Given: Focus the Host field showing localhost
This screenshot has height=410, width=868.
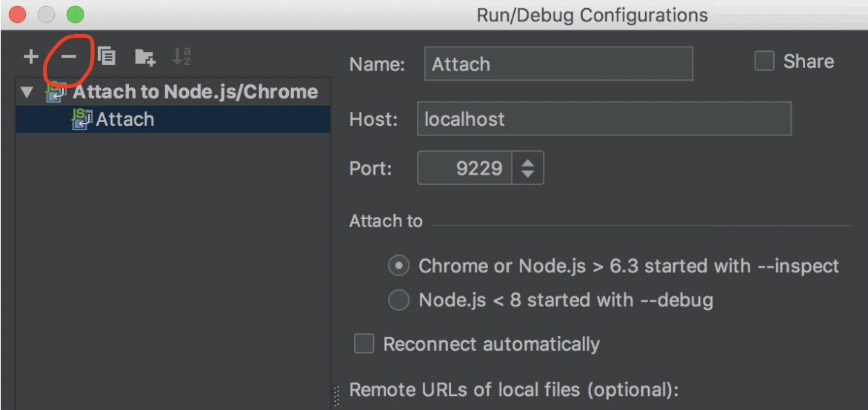Looking at the screenshot, I should click(604, 119).
